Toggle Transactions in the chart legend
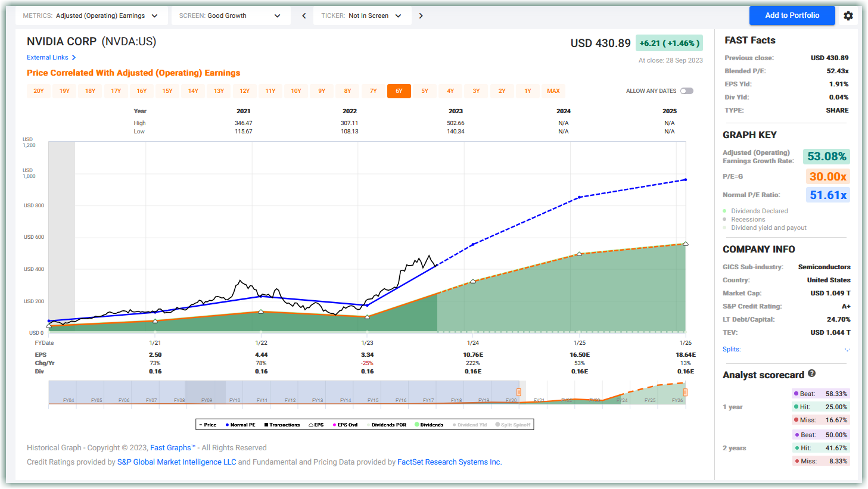The image size is (868, 489). pyautogui.click(x=282, y=425)
